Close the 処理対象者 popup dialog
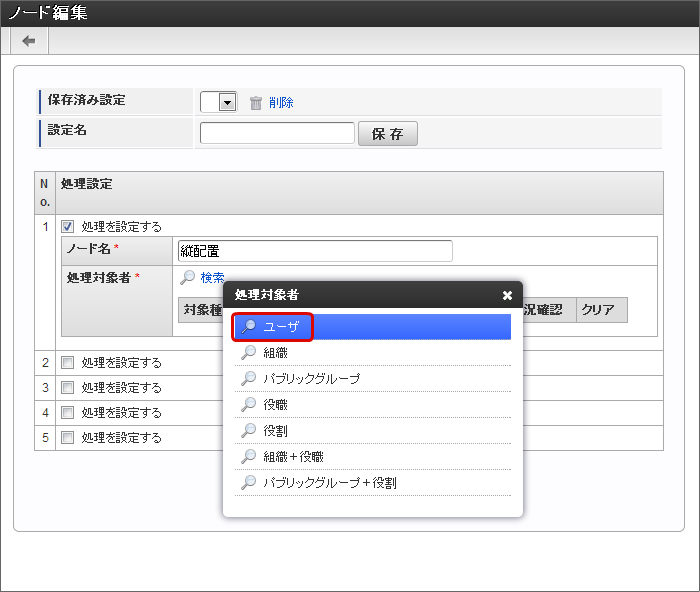 click(x=507, y=295)
